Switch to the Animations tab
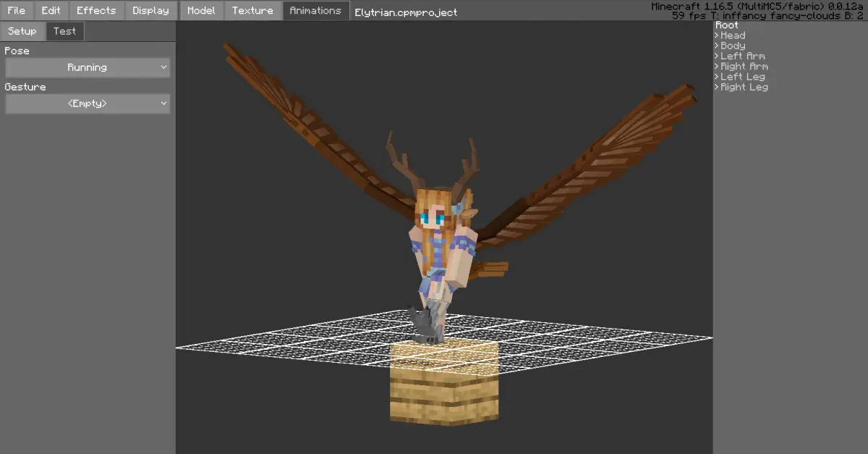The image size is (868, 454). 315,10
